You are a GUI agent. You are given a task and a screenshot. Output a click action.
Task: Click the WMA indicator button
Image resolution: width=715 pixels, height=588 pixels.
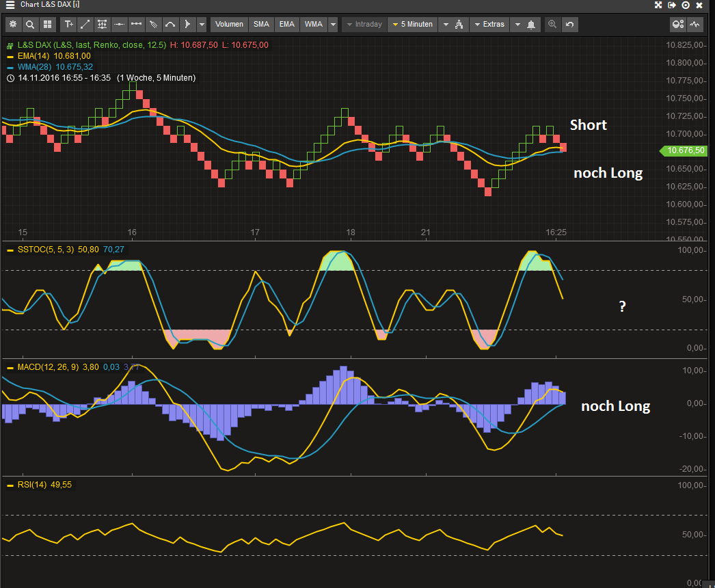314,25
